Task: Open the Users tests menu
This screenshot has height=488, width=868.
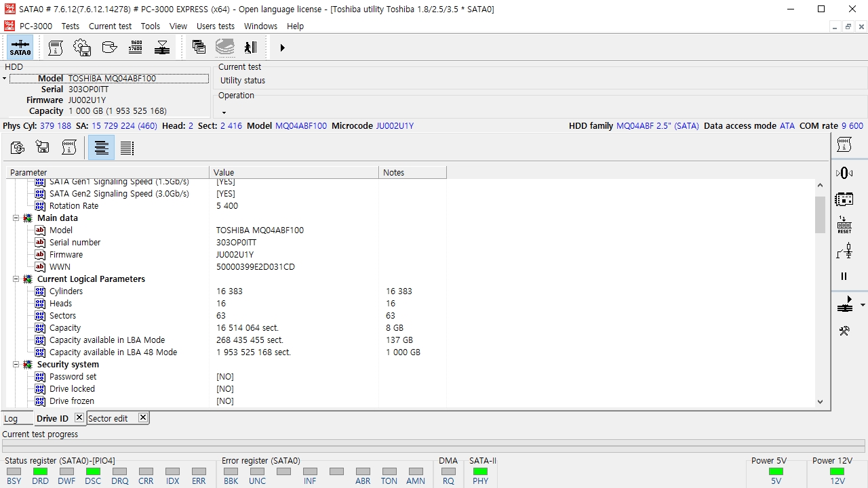Action: 216,26
